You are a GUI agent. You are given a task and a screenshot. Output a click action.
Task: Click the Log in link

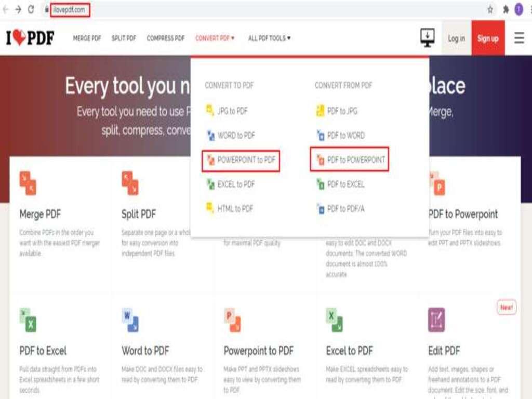(x=456, y=38)
